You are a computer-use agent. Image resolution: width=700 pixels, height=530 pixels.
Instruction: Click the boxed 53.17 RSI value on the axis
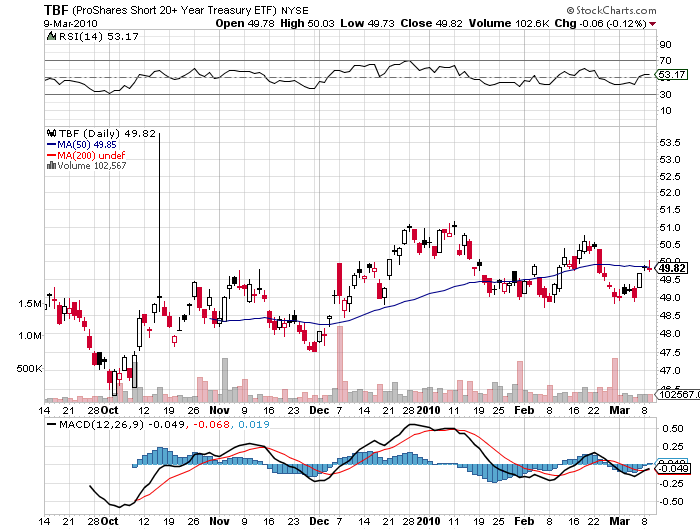click(672, 74)
